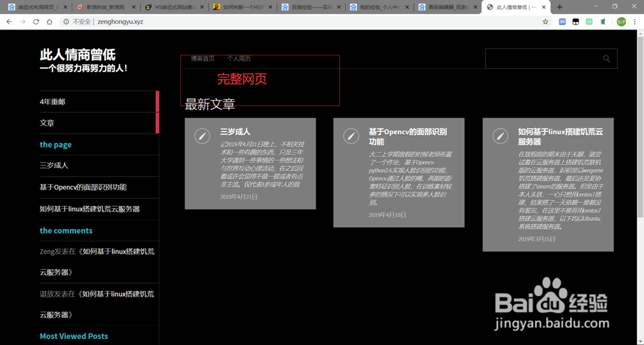This screenshot has width=644, height=345.
Task: Click the 2019年4月10日 post date
Action: [387, 215]
